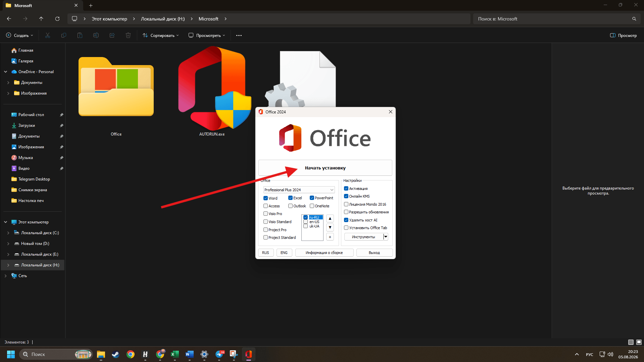This screenshot has width=644, height=362.
Task: Click the Delete trash icon in toolbar
Action: coord(128,35)
